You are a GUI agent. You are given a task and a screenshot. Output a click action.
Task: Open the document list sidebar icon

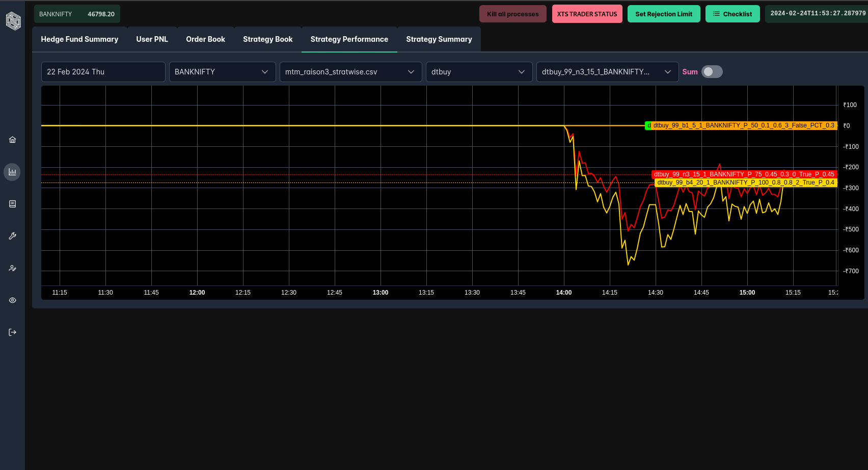(x=13, y=204)
